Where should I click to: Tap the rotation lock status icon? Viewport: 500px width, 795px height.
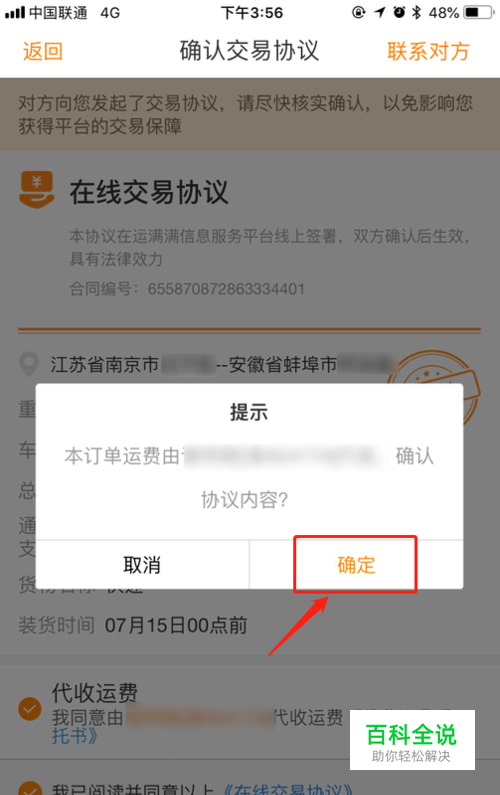(x=359, y=12)
